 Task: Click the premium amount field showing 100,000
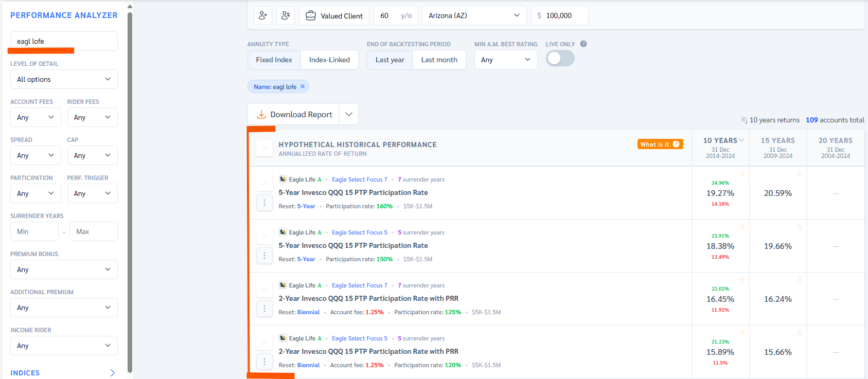(560, 15)
